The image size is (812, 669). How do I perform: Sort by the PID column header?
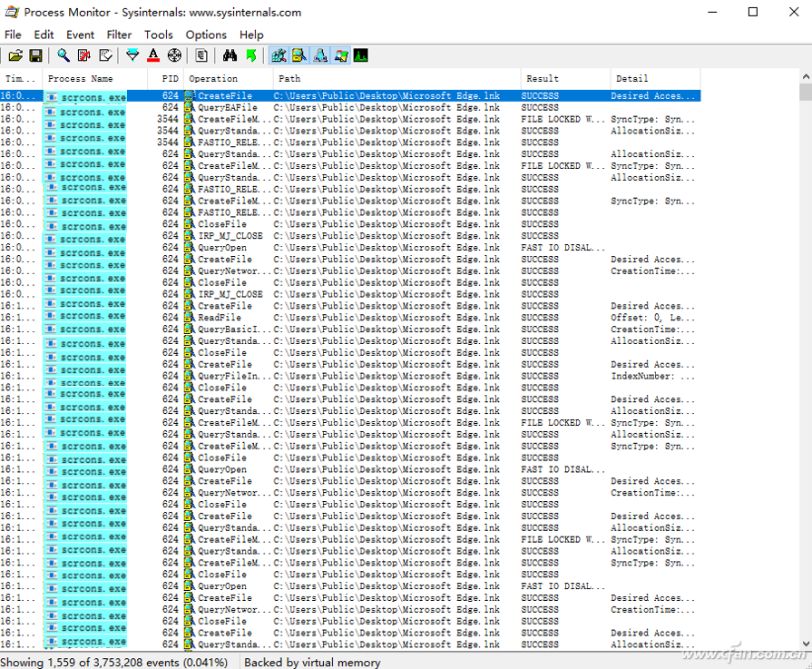pyautogui.click(x=166, y=79)
